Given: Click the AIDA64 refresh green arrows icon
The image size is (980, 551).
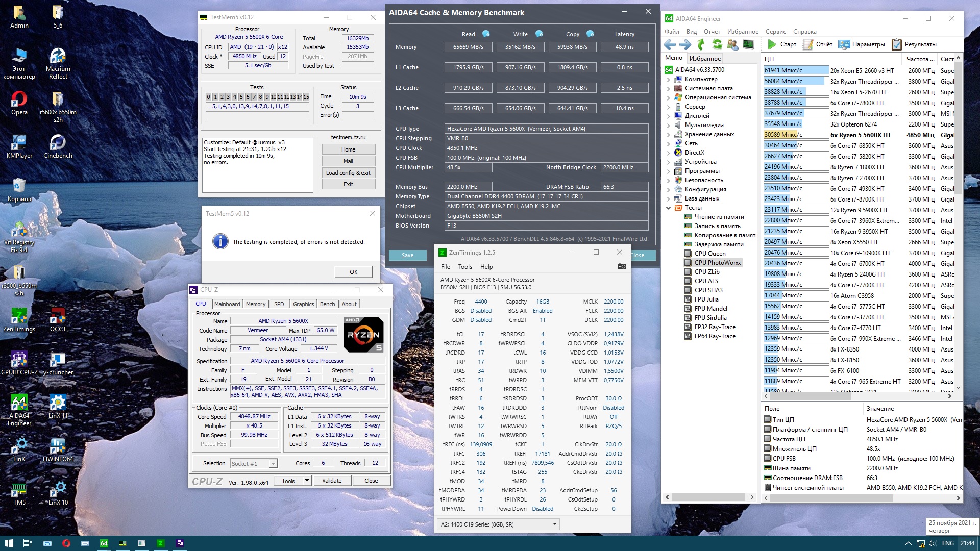Looking at the screenshot, I should (x=717, y=44).
